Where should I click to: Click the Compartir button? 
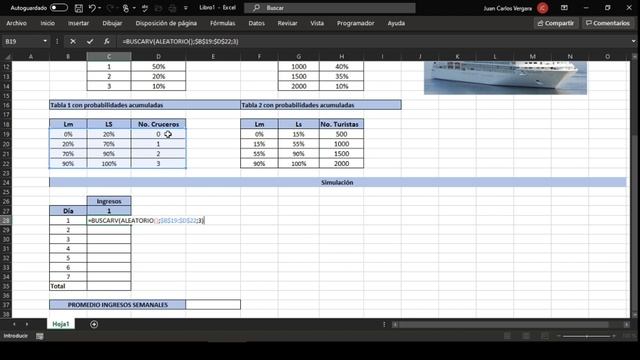point(556,23)
